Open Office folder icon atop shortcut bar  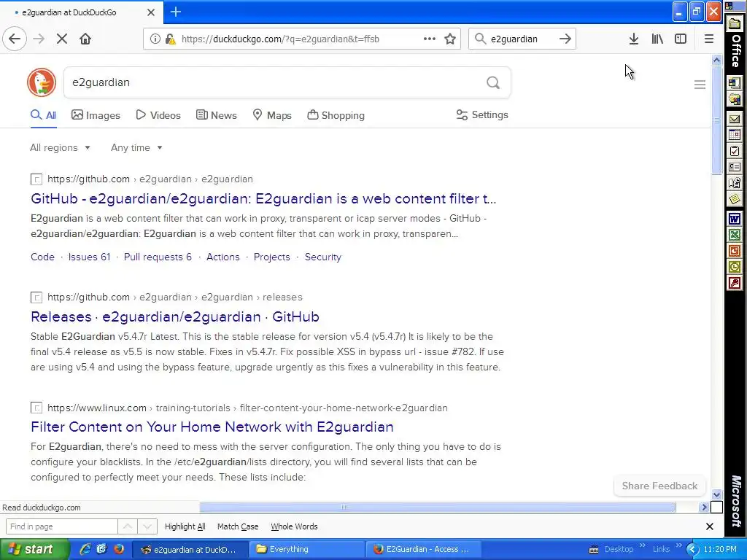[x=734, y=23]
